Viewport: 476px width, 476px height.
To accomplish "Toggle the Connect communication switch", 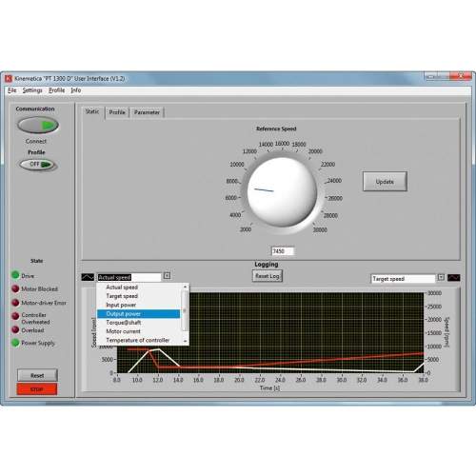I will click(x=38, y=125).
